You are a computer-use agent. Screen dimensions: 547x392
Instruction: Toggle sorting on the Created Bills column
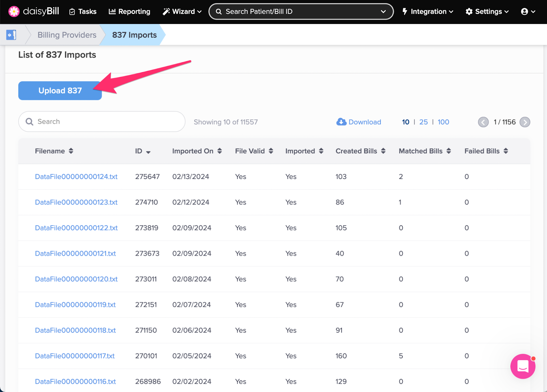(383, 151)
